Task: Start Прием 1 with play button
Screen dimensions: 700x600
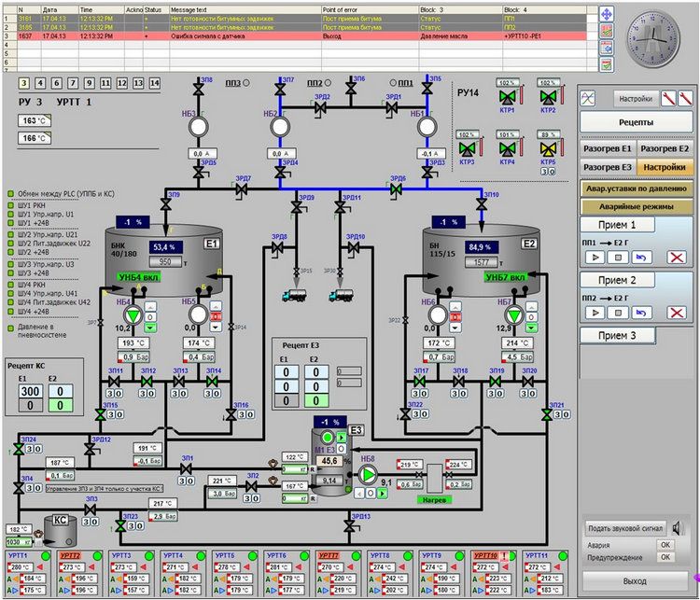Action: (x=595, y=258)
